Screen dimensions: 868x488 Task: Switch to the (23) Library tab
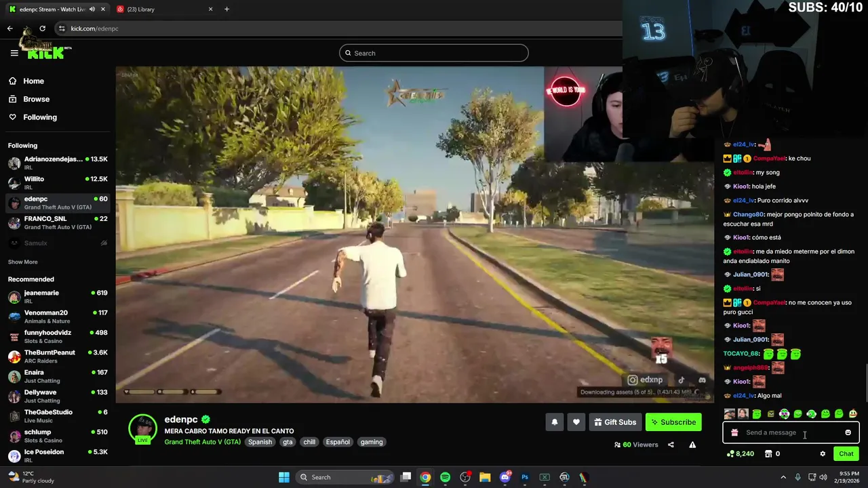pyautogui.click(x=164, y=9)
